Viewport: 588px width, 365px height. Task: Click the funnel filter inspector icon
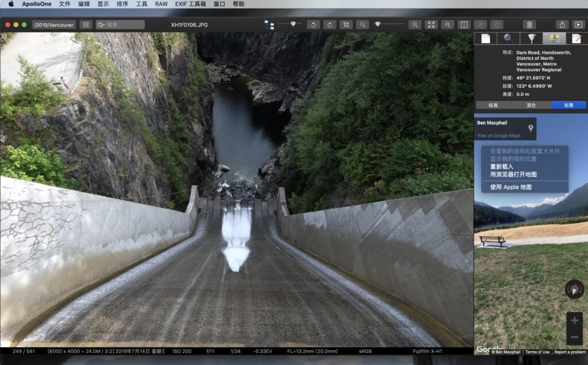[x=532, y=38]
